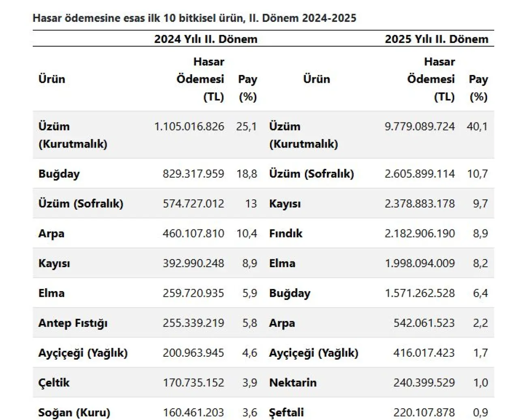Click the 2025 Üzüm (Sofralık) product cell
This screenshot has height=420, width=519.
point(311,174)
